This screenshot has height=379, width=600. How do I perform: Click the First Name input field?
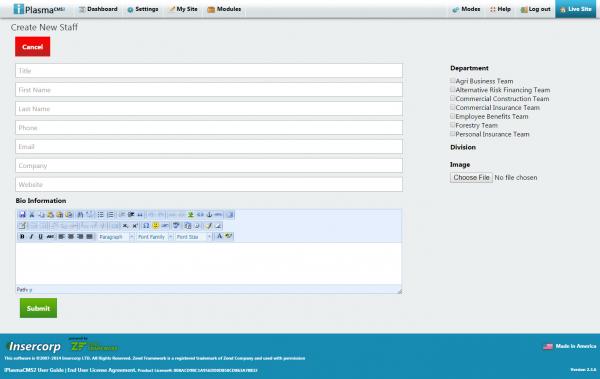[x=209, y=90]
